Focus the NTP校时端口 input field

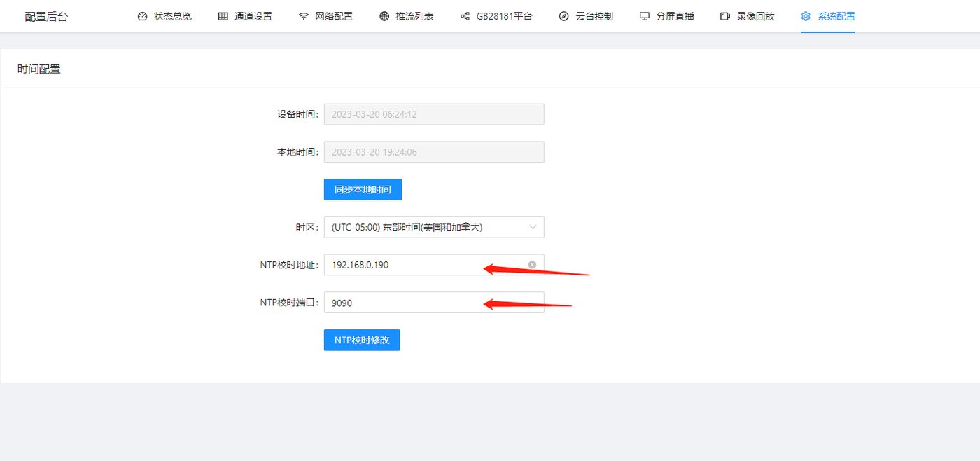pyautogui.click(x=434, y=303)
